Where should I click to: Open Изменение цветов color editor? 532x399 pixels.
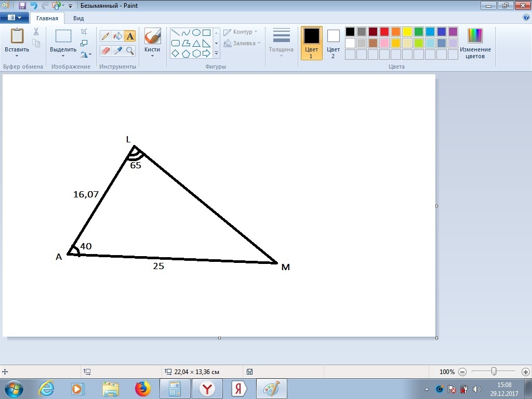point(475,43)
